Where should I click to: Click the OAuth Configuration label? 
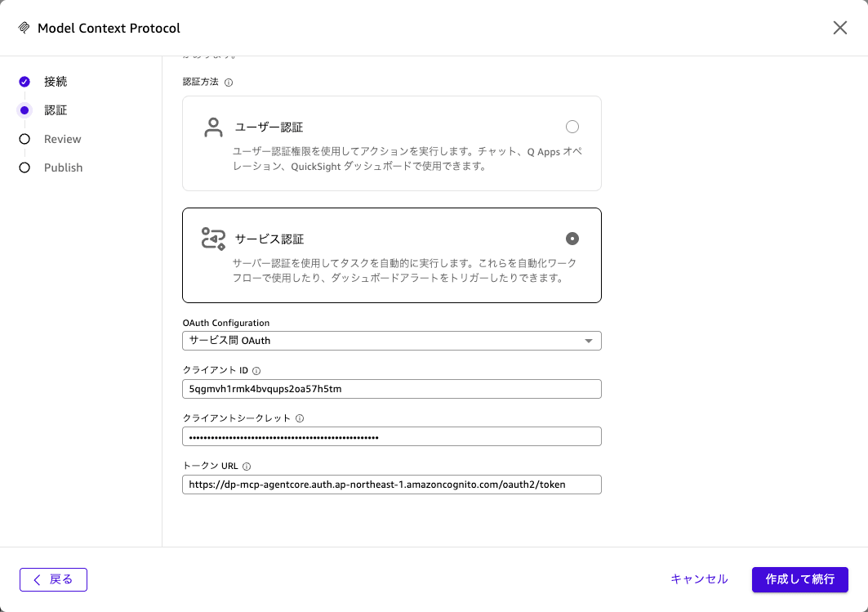tap(226, 323)
